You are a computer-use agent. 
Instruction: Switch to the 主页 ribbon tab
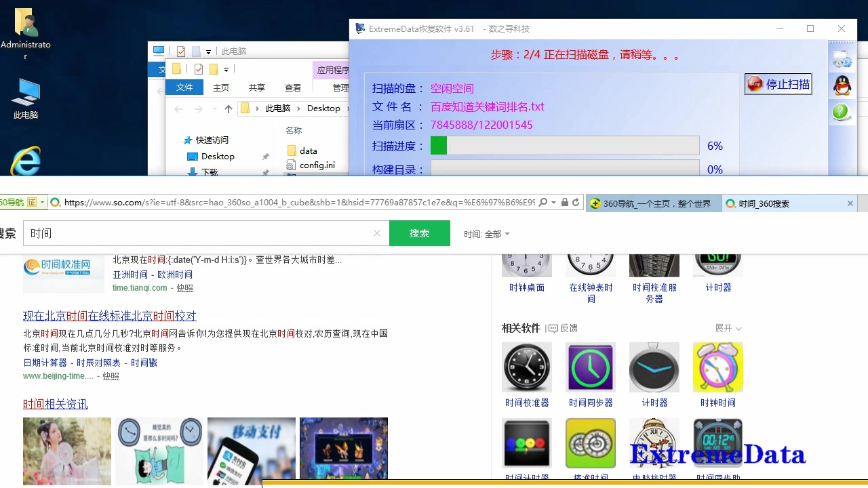click(x=221, y=87)
